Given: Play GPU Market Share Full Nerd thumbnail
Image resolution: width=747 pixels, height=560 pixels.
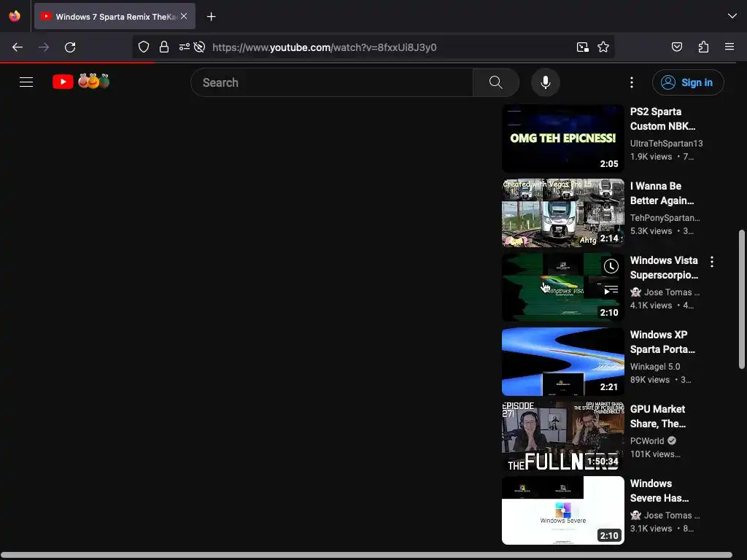Looking at the screenshot, I should [x=562, y=436].
